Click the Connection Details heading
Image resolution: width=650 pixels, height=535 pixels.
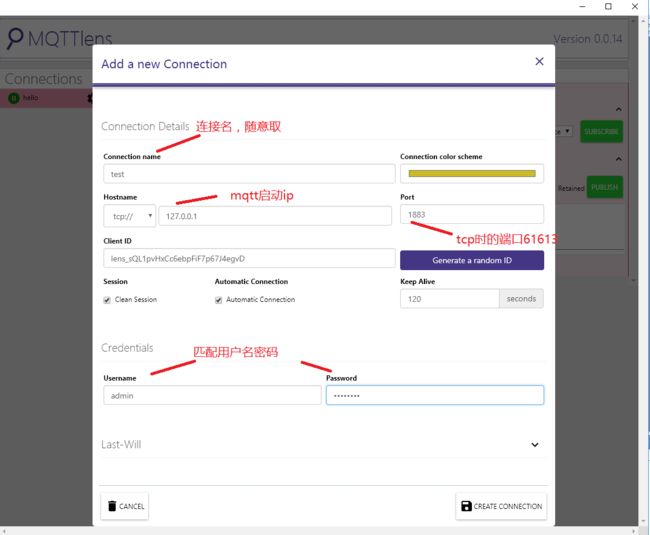point(145,126)
